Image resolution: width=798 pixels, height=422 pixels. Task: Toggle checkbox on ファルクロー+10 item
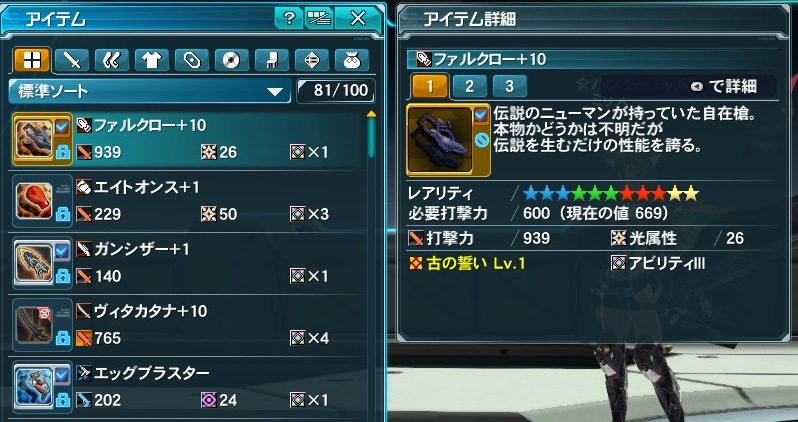click(62, 127)
